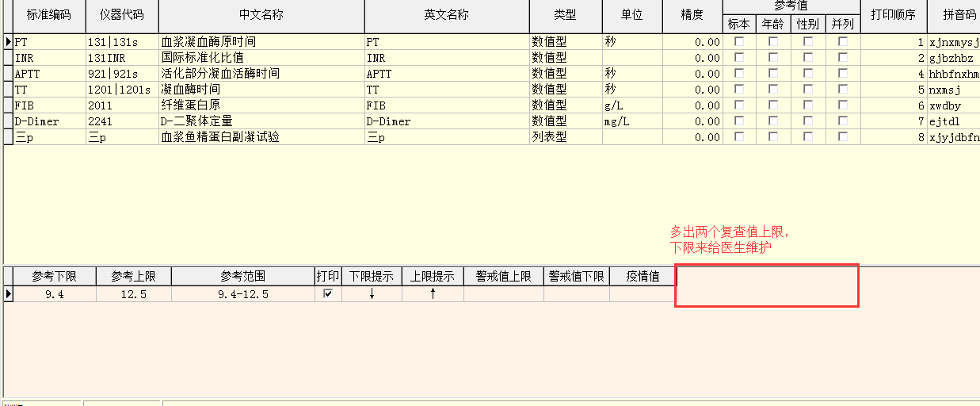The width and height of the screenshot is (980, 406).
Task: Tick the 标本 checkbox in the TT row
Action: [x=739, y=89]
